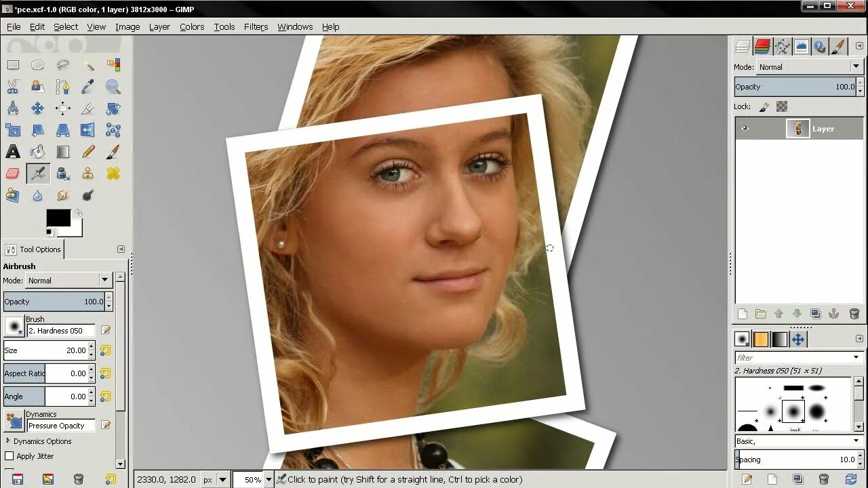Select the Rectangle Select tool
This screenshot has height=488, width=868.
[13, 65]
